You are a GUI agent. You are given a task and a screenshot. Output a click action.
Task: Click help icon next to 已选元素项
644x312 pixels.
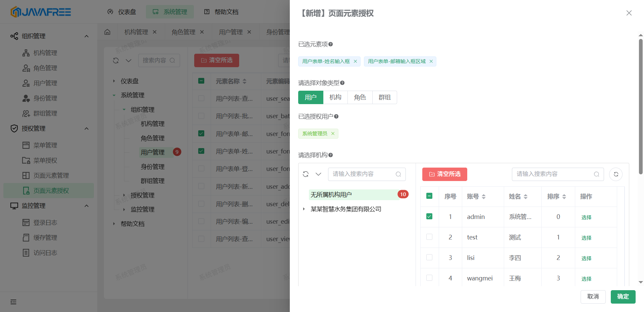point(330,44)
